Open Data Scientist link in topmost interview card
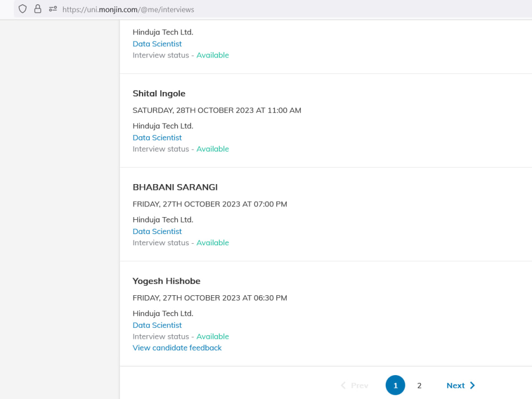Viewport: 532px width, 399px height. tap(157, 44)
